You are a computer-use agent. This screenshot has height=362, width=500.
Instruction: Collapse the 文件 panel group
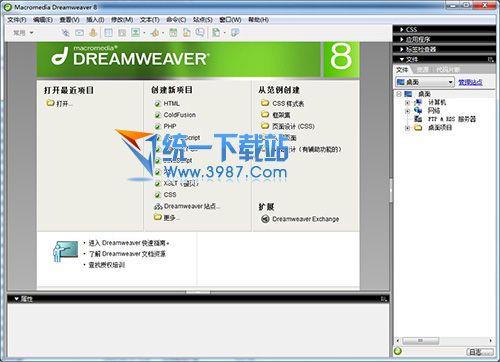click(402, 59)
